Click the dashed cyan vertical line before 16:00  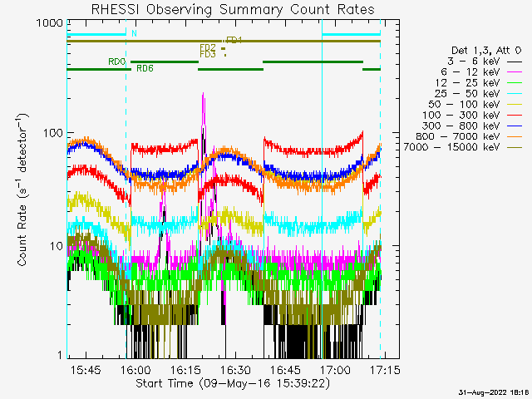(126, 189)
